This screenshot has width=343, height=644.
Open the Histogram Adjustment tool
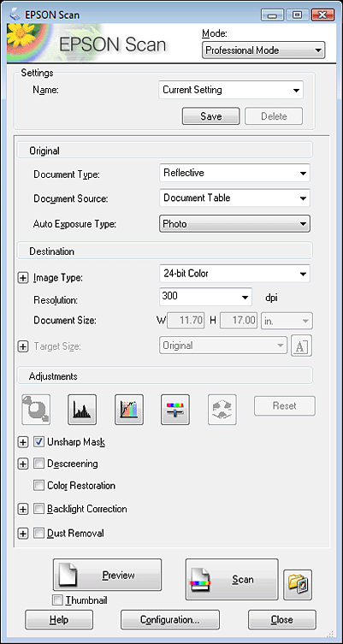coord(82,409)
